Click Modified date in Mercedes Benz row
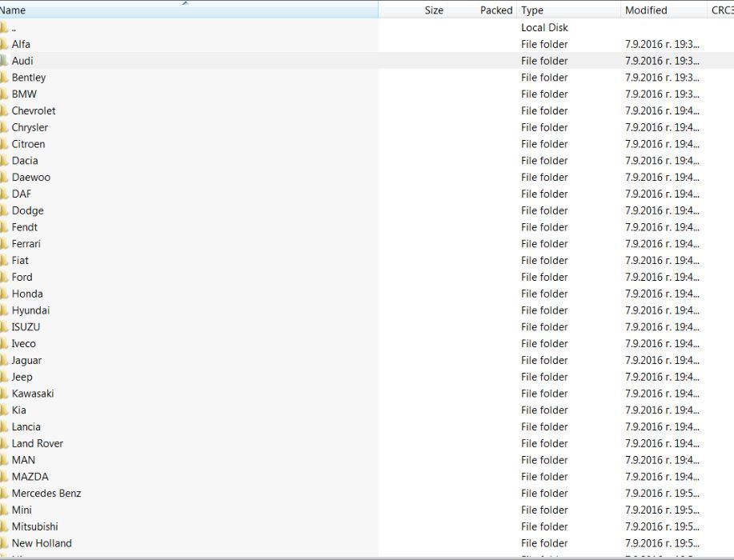 coord(662,493)
